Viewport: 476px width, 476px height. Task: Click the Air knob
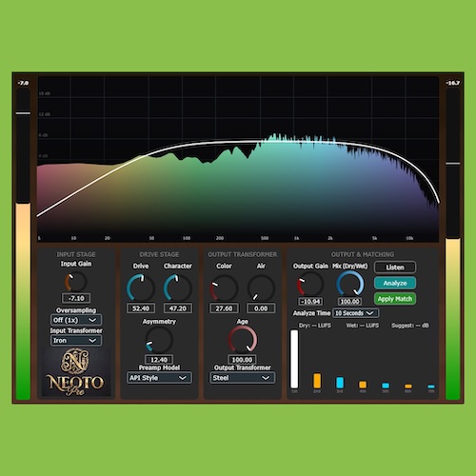click(x=261, y=288)
